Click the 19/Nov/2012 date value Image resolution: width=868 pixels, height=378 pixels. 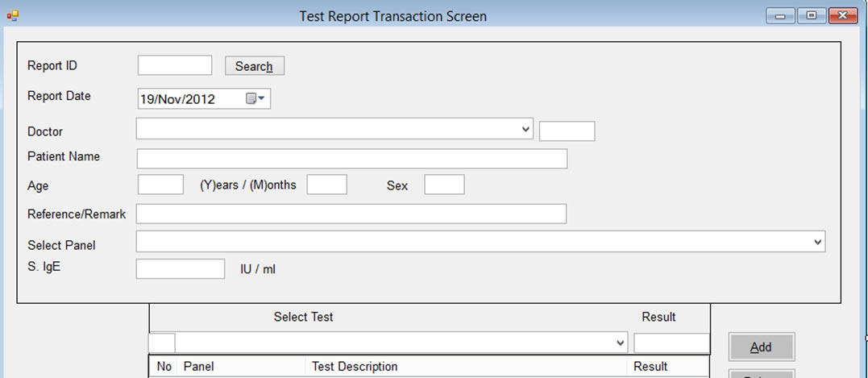(x=177, y=100)
